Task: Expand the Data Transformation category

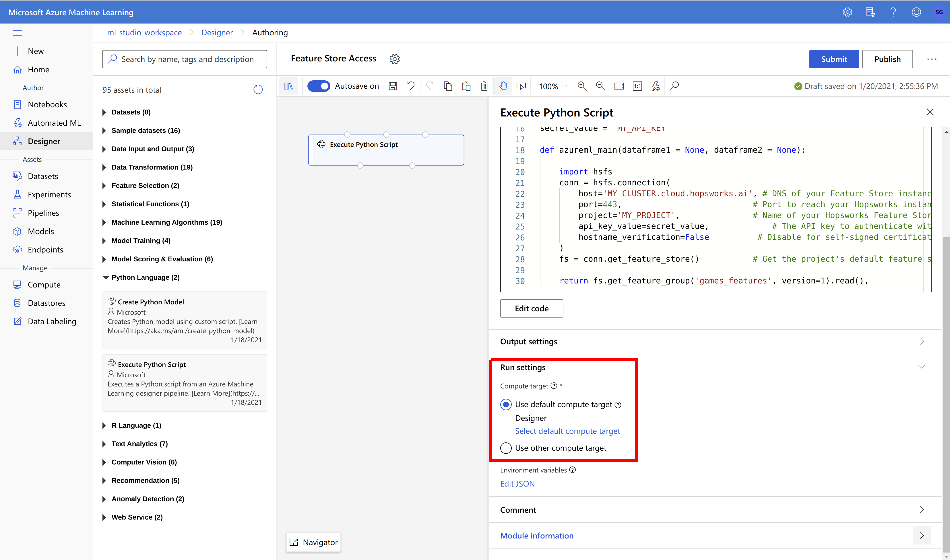Action: click(152, 167)
